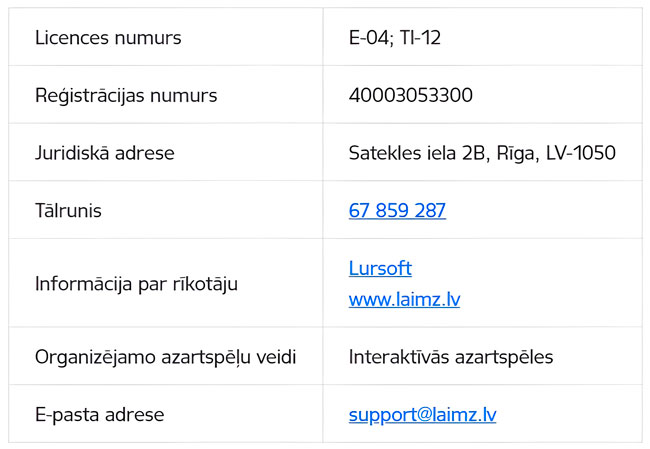Click registration number 40003053300

pos(411,95)
